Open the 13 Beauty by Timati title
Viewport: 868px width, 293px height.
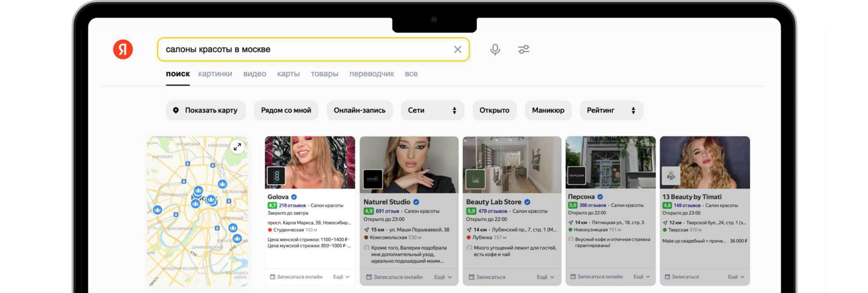pos(692,197)
